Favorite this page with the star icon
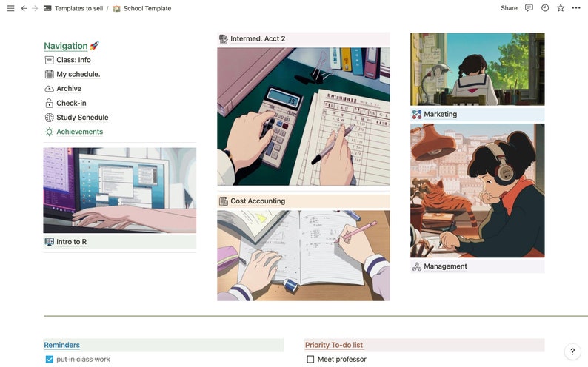 coord(561,8)
